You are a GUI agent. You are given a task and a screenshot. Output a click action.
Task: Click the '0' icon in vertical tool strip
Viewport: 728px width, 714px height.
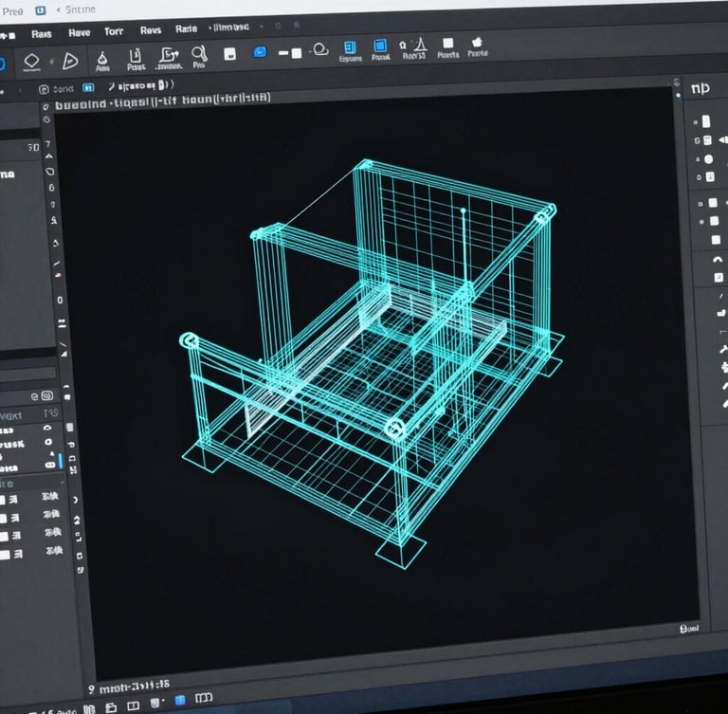(60, 300)
